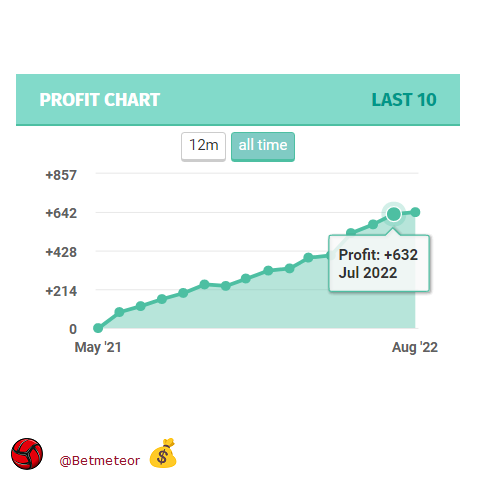Click the May '21 x-axis label
The image size is (480, 480).
pyautogui.click(x=98, y=347)
